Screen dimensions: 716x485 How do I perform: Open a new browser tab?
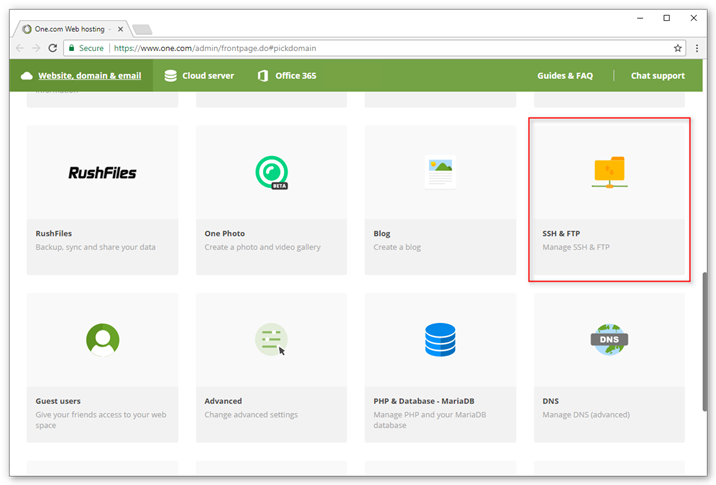(142, 30)
